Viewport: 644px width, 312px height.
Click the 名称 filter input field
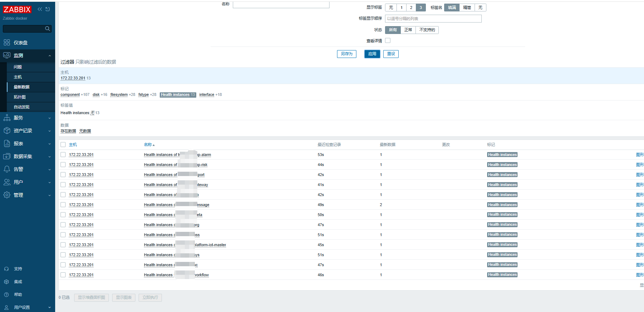tap(281, 4)
